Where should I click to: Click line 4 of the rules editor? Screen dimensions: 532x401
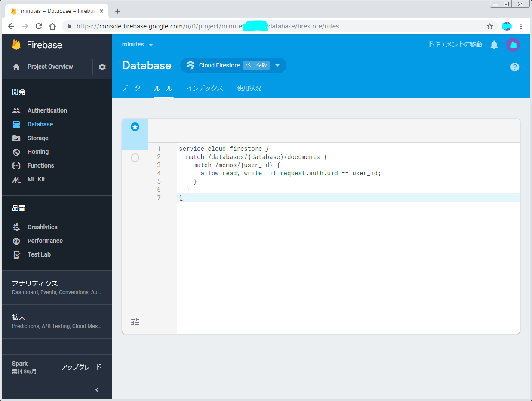tap(291, 173)
